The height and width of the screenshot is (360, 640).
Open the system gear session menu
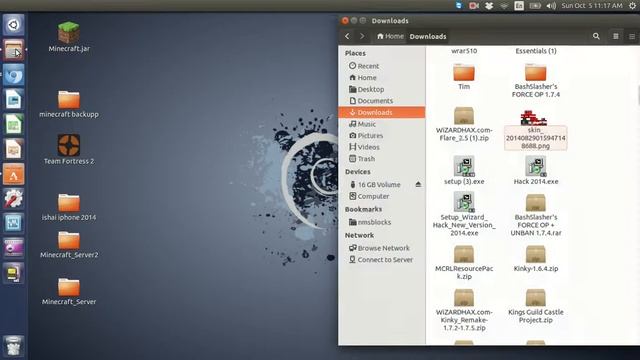[632, 6]
